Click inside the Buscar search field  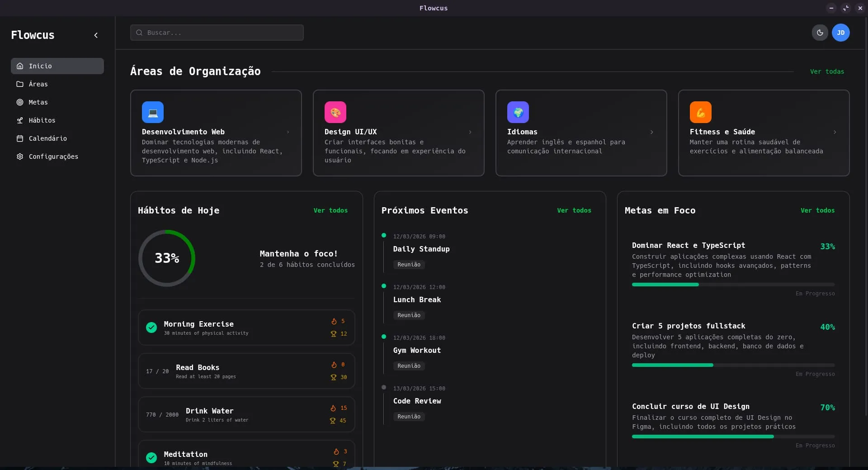coord(217,32)
